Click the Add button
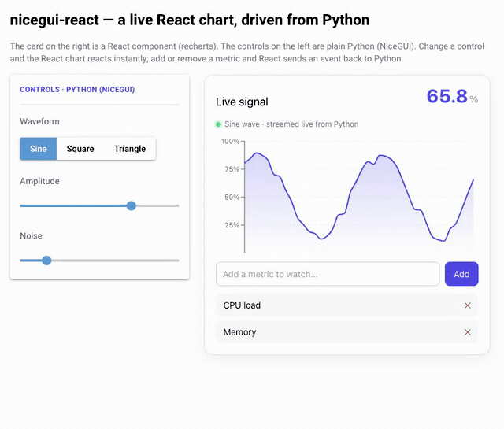Viewport: 504px width, 429px height. [x=461, y=274]
